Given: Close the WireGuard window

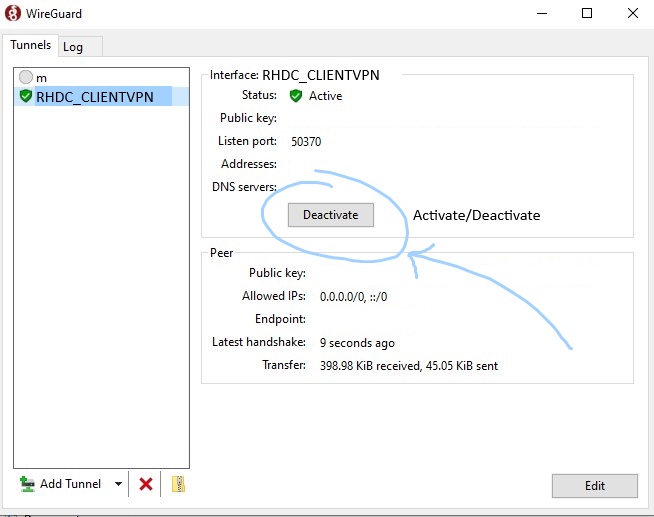Looking at the screenshot, I should tap(633, 13).
